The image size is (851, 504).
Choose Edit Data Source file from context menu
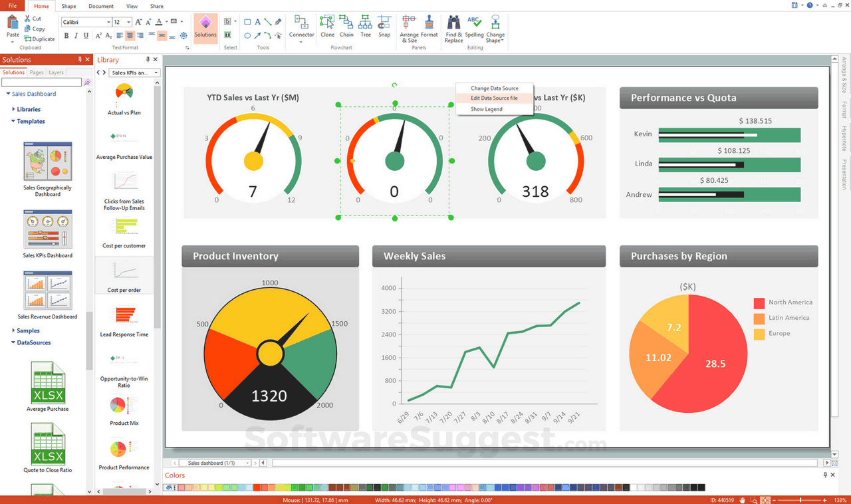pyautogui.click(x=495, y=98)
